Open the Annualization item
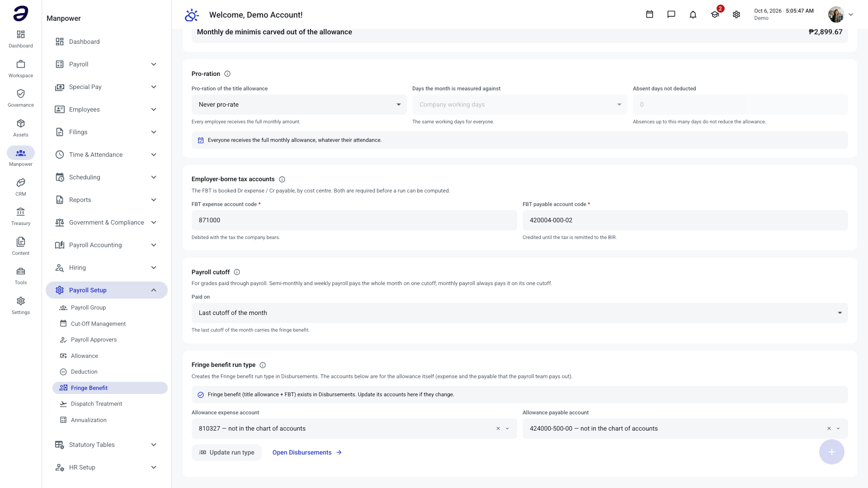Screen dimensions: 868x488 point(110,420)
